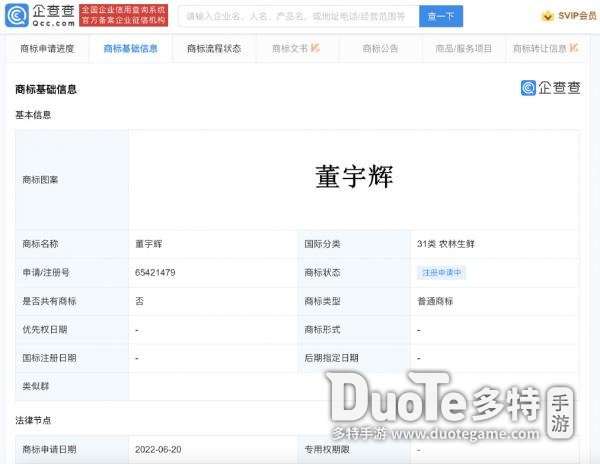
Task: Click the VIP badge beside 商标文书
Action: coord(315,48)
